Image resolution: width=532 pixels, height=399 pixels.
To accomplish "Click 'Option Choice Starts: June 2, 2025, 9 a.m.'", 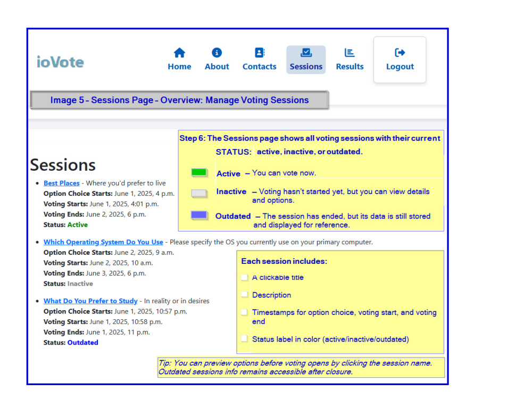I will (x=109, y=253).
